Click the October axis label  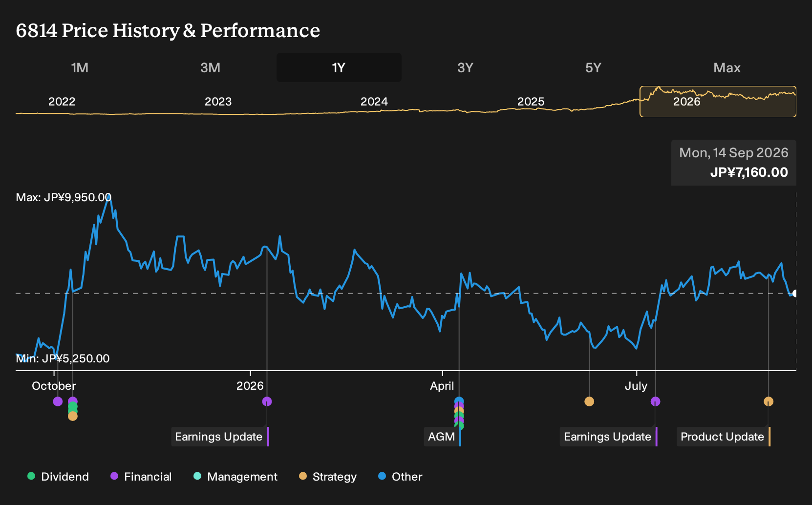click(x=54, y=386)
